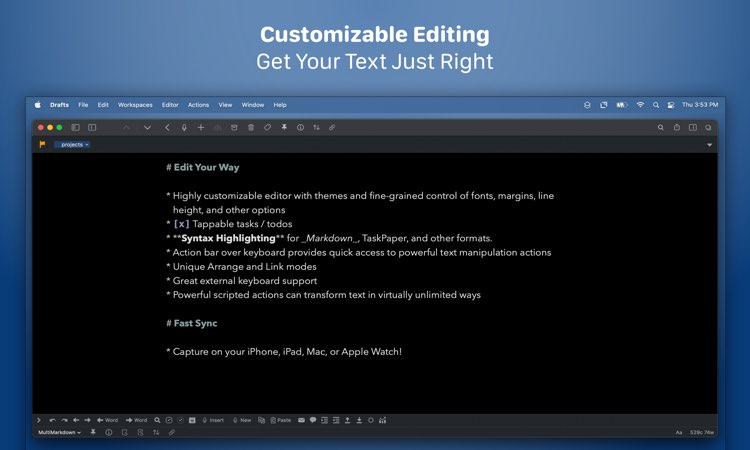This screenshot has width=750, height=450.
Task: Toggle the editor-only layout icon beside the sidebar button
Action: [x=92, y=128]
